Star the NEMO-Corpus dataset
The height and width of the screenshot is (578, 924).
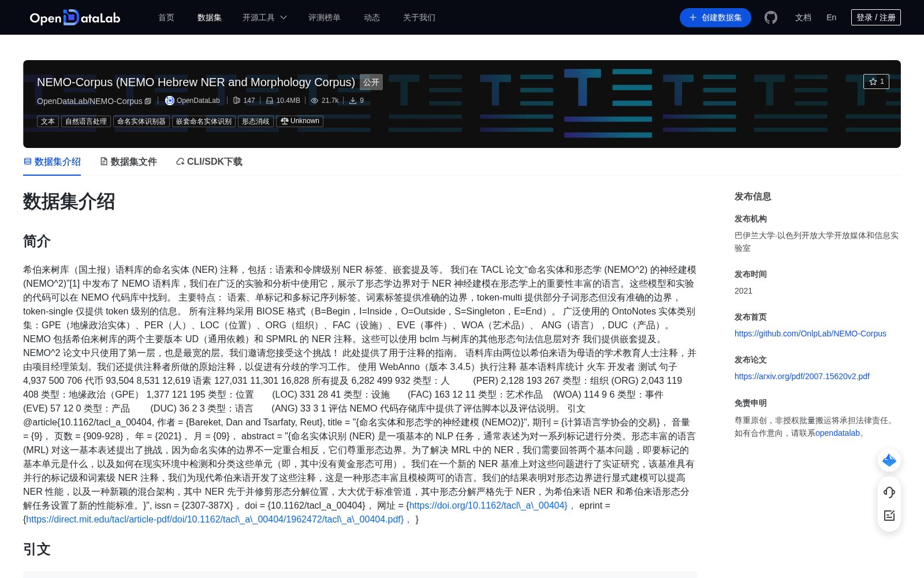pyautogui.click(x=876, y=81)
